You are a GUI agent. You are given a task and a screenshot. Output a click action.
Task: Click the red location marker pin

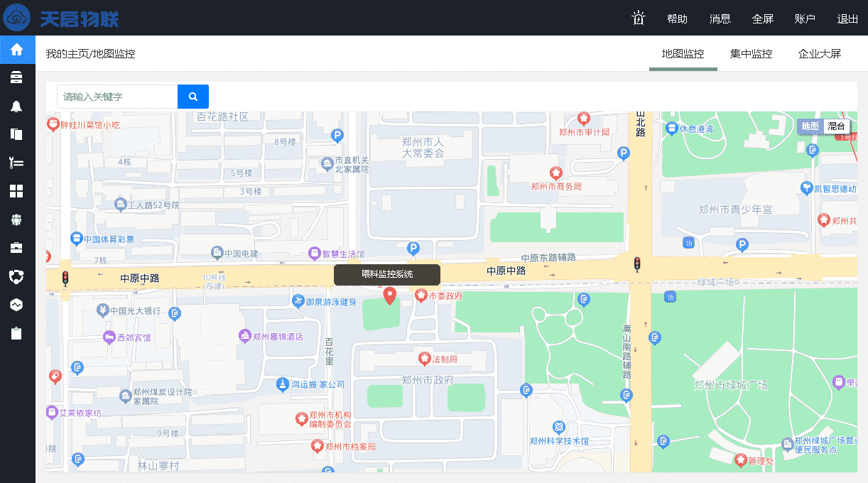point(389,295)
